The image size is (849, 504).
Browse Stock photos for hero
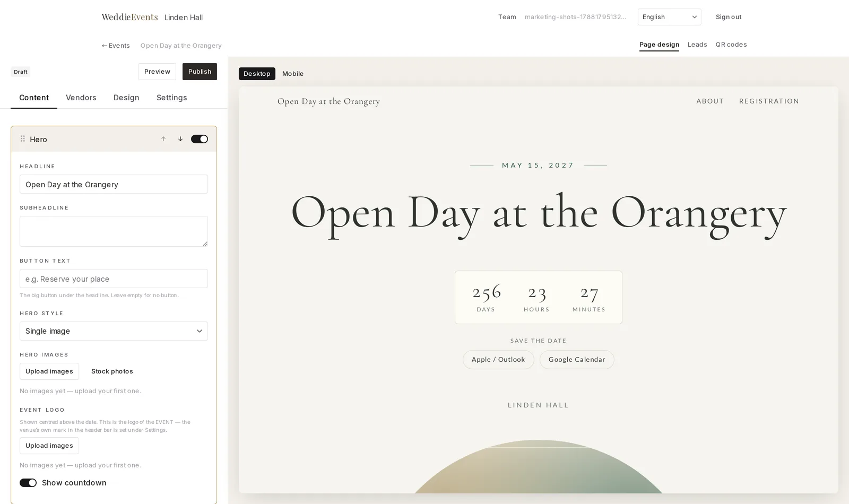click(x=112, y=371)
